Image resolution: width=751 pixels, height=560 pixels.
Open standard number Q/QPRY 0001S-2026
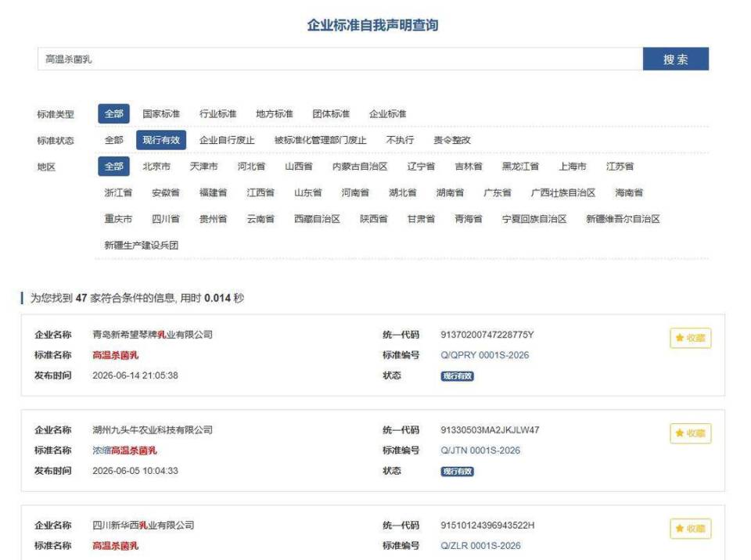(485, 355)
